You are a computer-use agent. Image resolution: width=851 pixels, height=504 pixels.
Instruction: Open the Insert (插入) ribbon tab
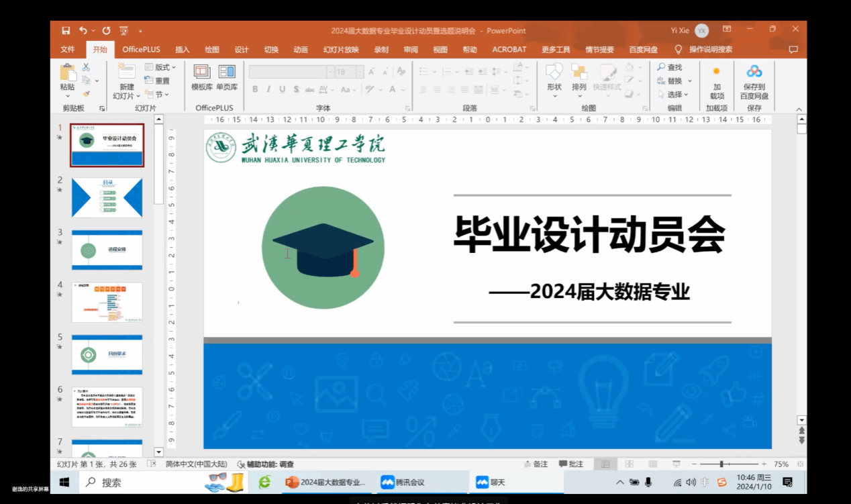point(183,50)
